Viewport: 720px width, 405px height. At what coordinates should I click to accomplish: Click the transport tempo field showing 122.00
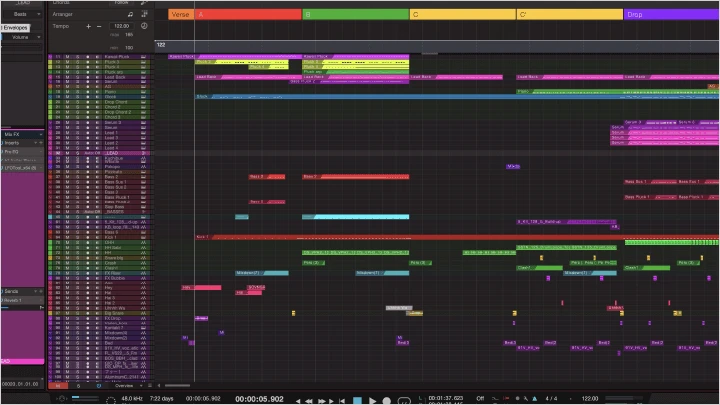pos(590,399)
